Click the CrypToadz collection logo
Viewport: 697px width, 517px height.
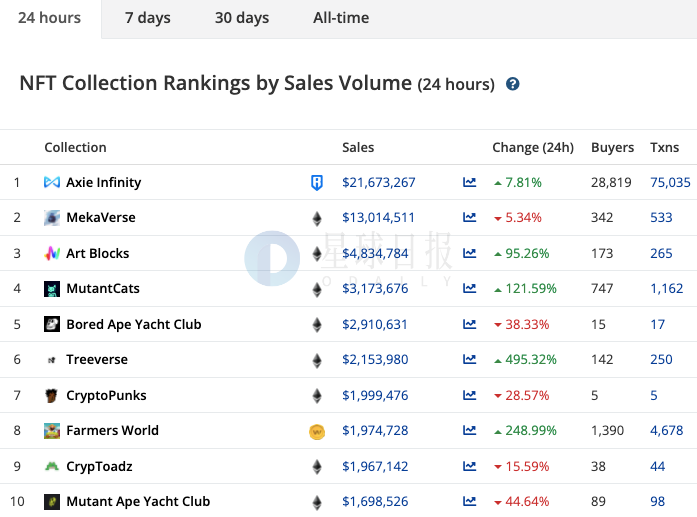tap(52, 466)
